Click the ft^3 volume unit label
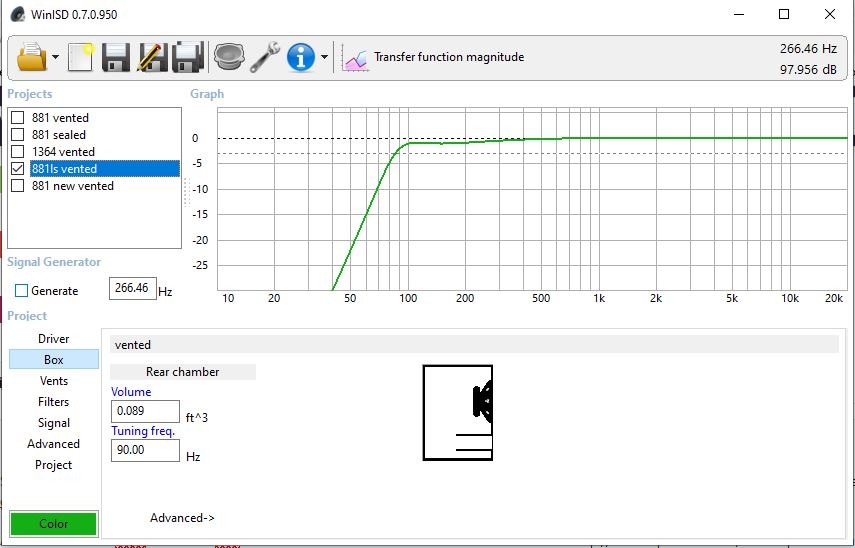 pos(197,418)
